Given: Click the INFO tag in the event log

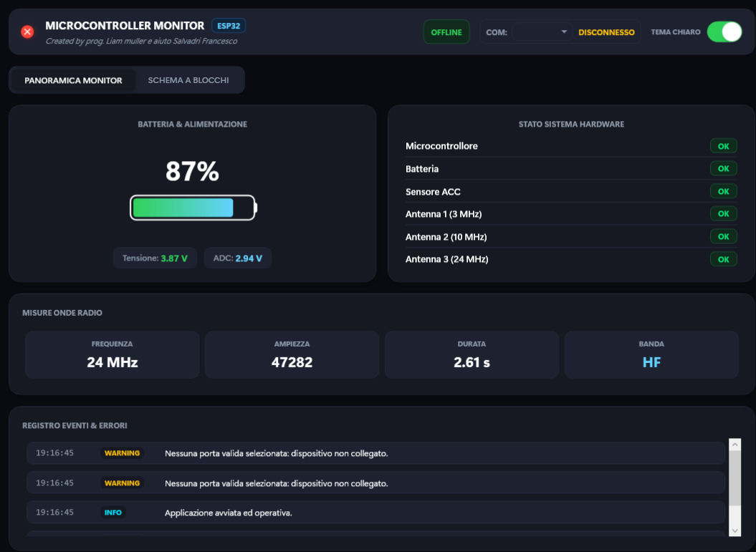Looking at the screenshot, I should point(113,513).
